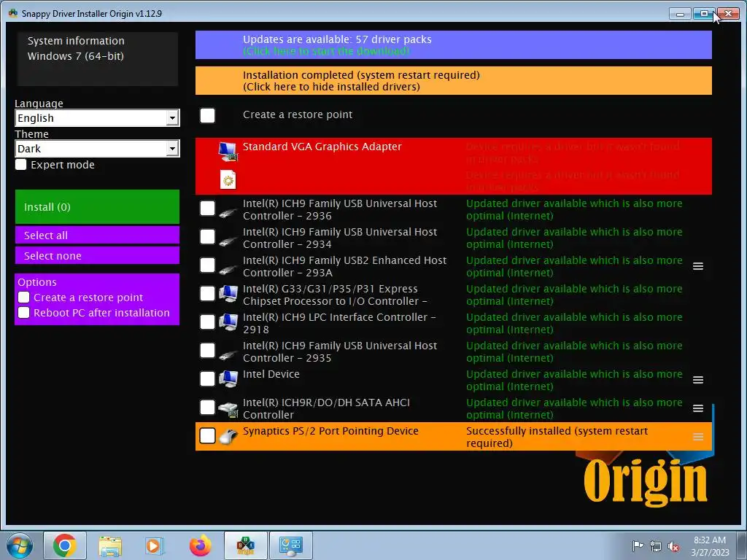Click the gear document icon in the red row

pos(228,180)
